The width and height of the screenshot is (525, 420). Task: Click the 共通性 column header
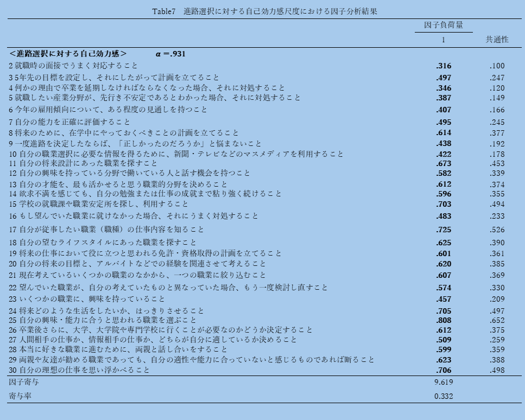[497, 40]
